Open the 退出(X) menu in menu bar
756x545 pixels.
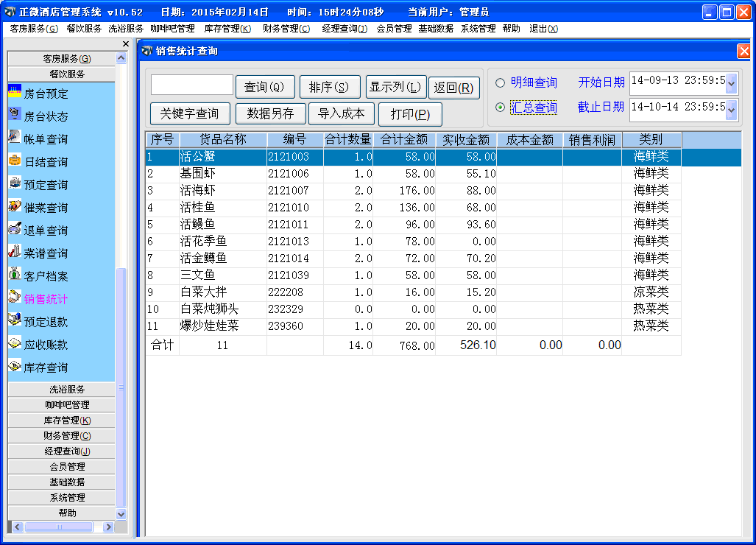coord(543,29)
